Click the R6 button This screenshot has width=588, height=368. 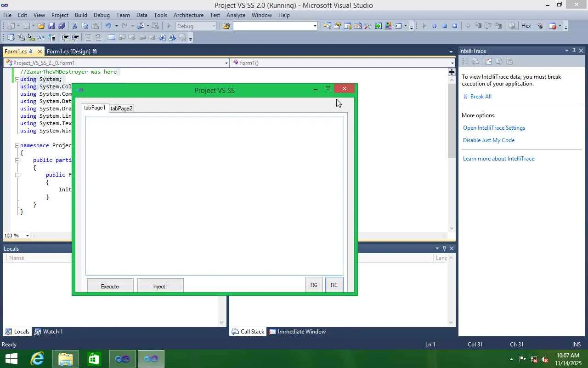point(314,285)
